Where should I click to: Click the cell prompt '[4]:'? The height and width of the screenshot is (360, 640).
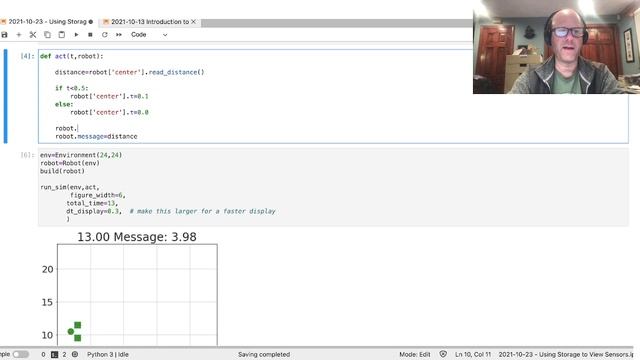coord(27,56)
